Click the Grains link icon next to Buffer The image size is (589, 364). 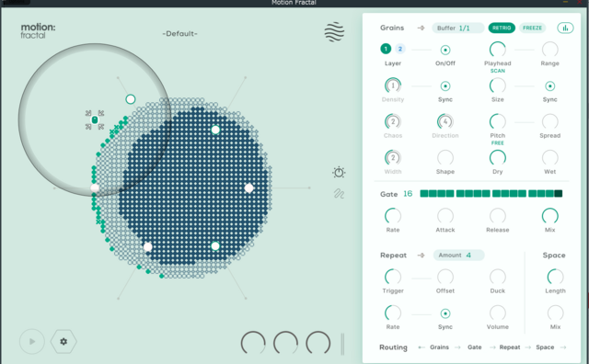point(422,28)
